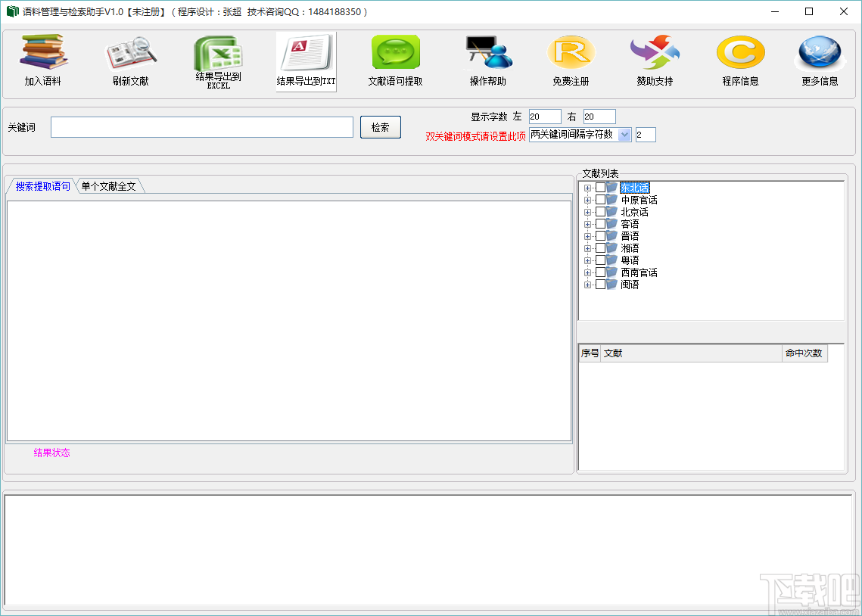Click the 命中次数 column header
The image size is (862, 616).
pos(804,353)
